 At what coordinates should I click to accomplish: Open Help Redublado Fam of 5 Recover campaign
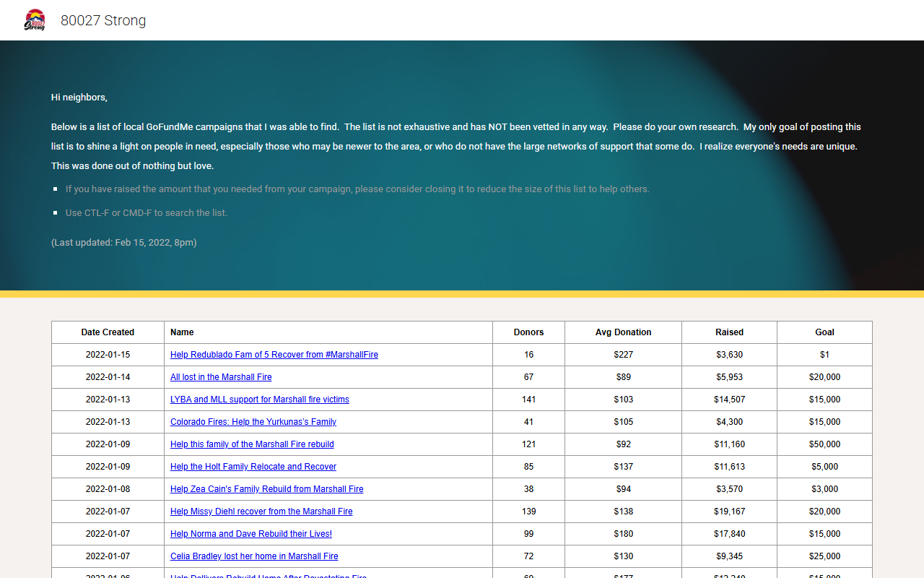coord(274,355)
